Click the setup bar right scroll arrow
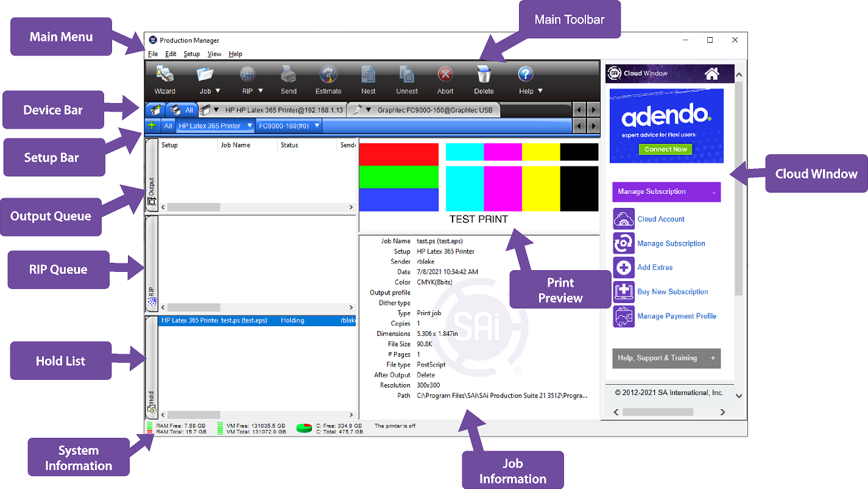Screen dimensions: 868x489 click(593, 126)
